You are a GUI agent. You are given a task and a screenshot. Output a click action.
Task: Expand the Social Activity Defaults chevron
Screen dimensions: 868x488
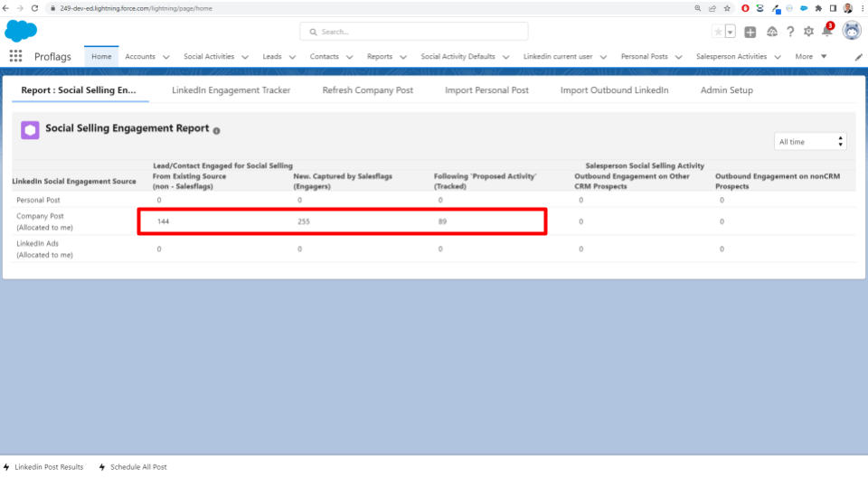point(506,57)
